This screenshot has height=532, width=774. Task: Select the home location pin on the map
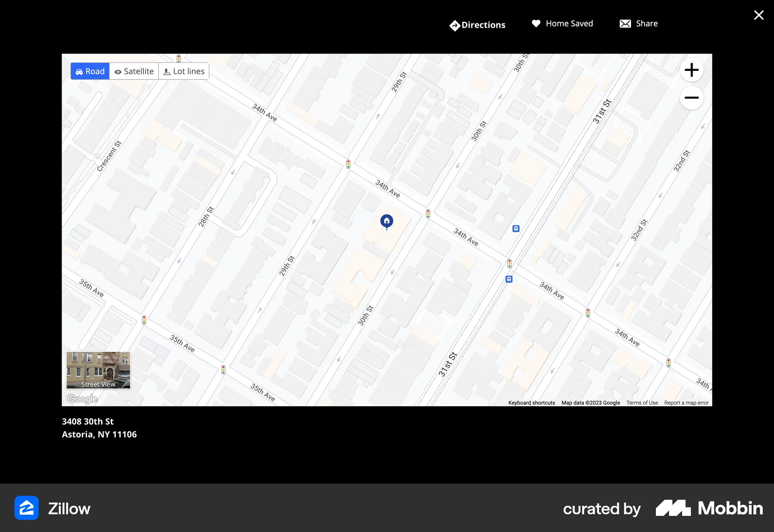tap(386, 221)
